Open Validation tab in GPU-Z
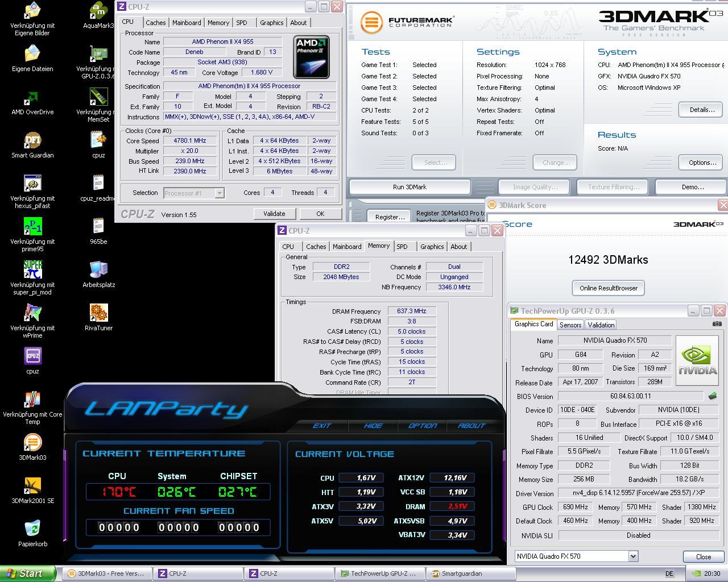The image size is (728, 582). click(x=601, y=325)
